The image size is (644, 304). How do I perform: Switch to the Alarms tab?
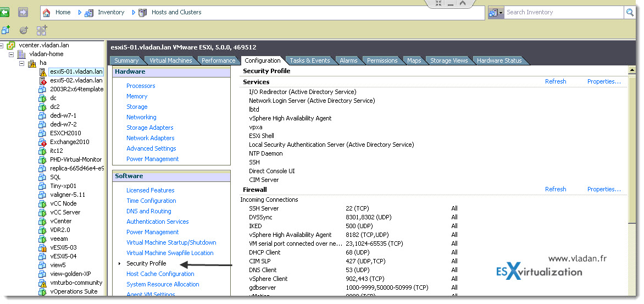[348, 60]
